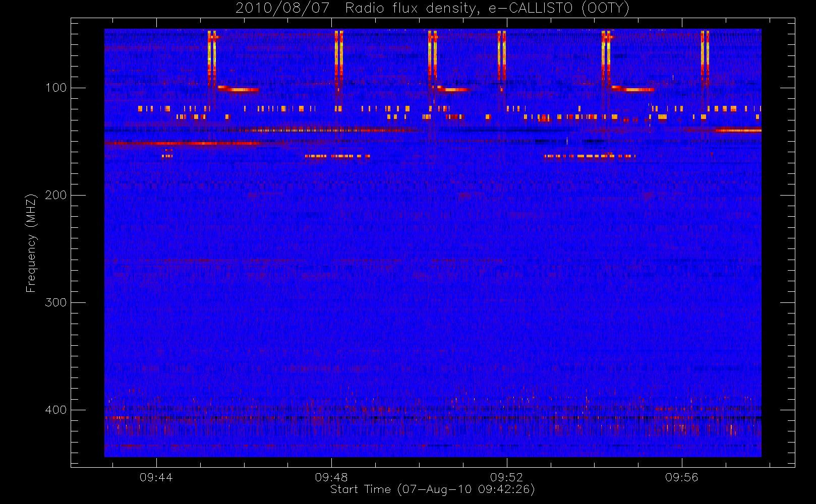The height and width of the screenshot is (504, 816).
Task: Click the 'Frequency (MHz)' axis label
Action: click(31, 243)
